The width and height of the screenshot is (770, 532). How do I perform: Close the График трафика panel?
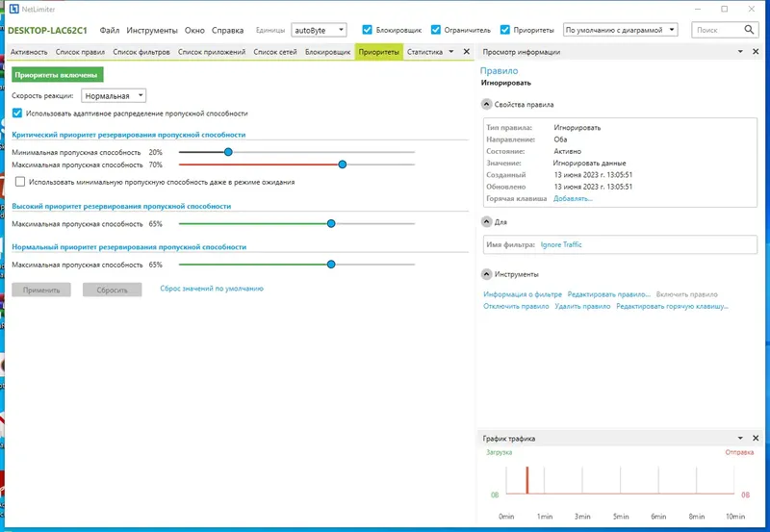(x=756, y=438)
